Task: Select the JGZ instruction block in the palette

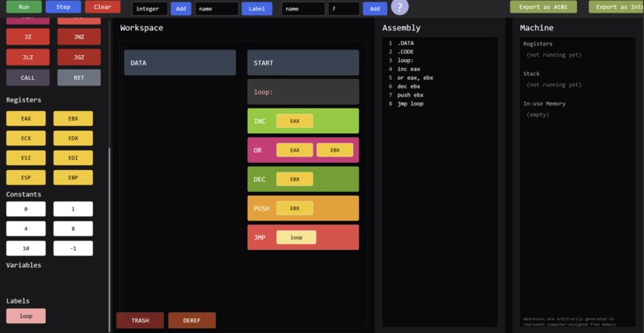Action: click(x=79, y=57)
